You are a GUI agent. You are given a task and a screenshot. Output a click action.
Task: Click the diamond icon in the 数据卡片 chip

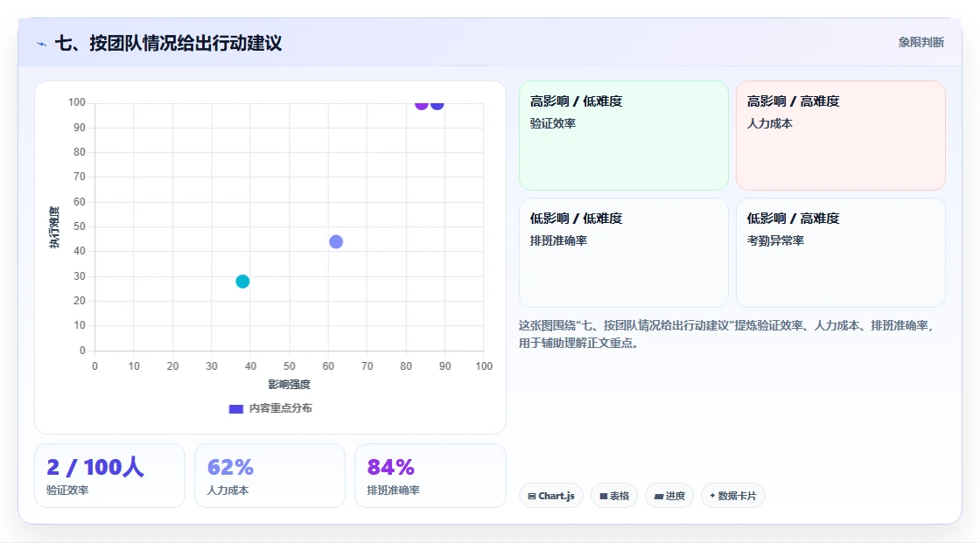712,496
